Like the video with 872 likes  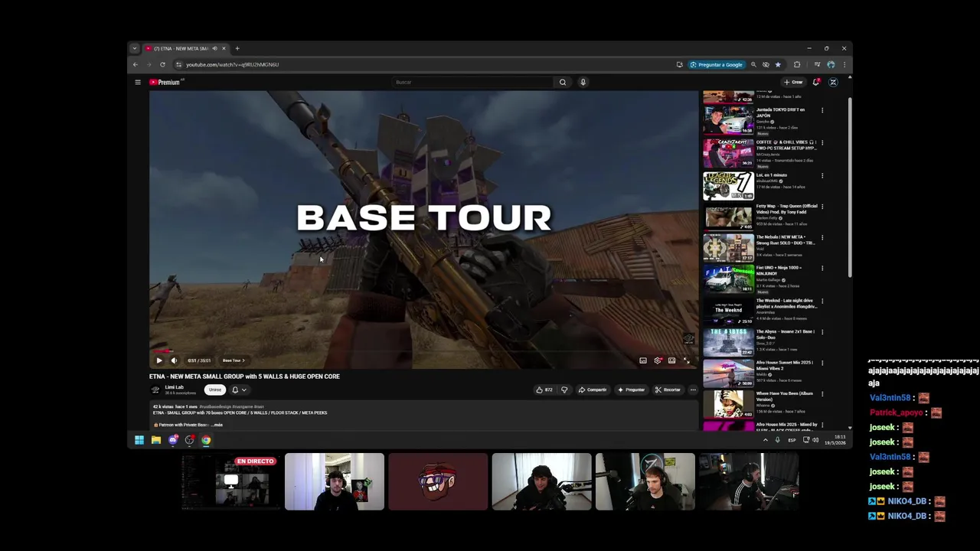click(x=544, y=390)
